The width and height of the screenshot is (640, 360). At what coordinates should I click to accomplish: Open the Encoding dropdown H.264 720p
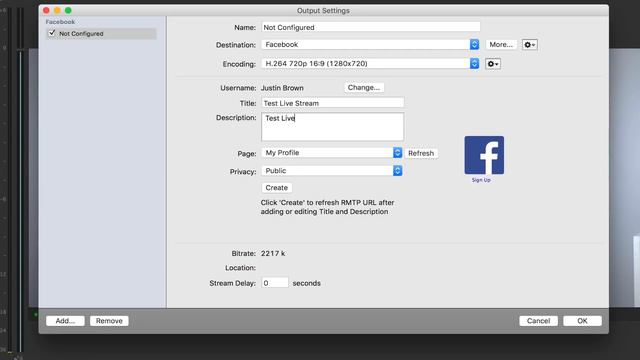point(370,64)
